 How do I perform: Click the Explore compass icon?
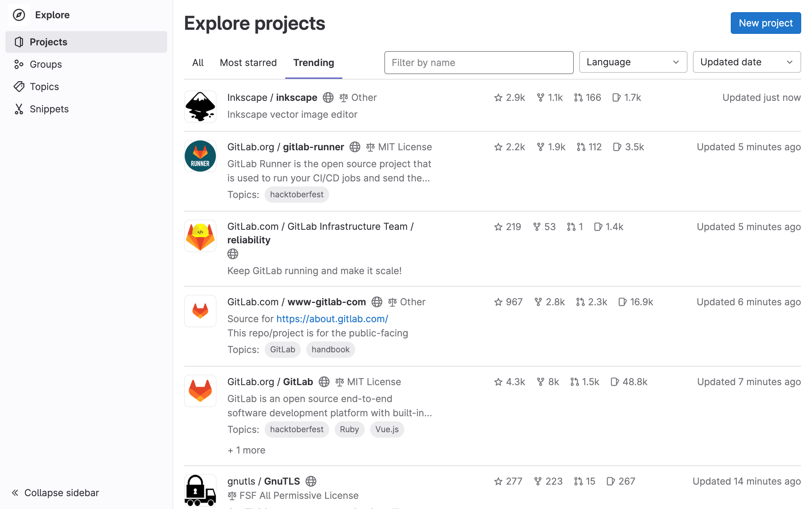point(19,15)
